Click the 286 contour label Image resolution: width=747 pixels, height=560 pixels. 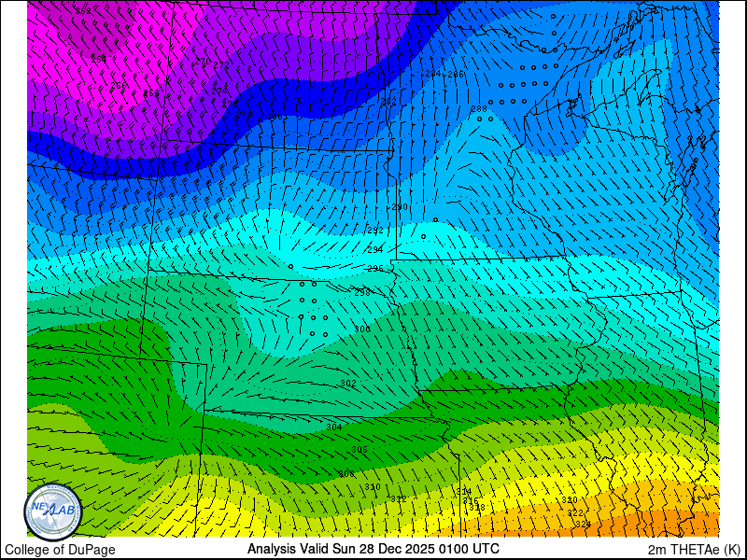pyautogui.click(x=456, y=74)
